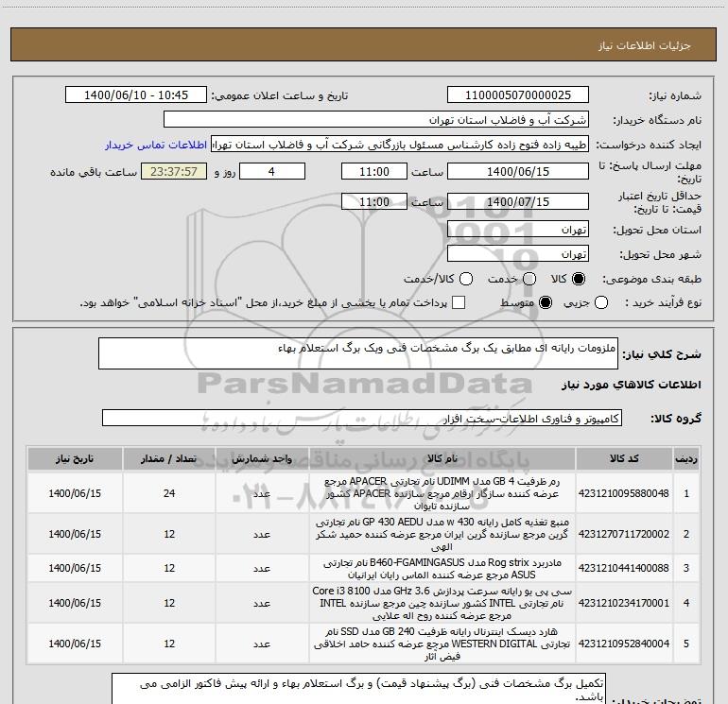
Task: Click the Rog strix B460 motherboard item name
Action: tap(442, 569)
